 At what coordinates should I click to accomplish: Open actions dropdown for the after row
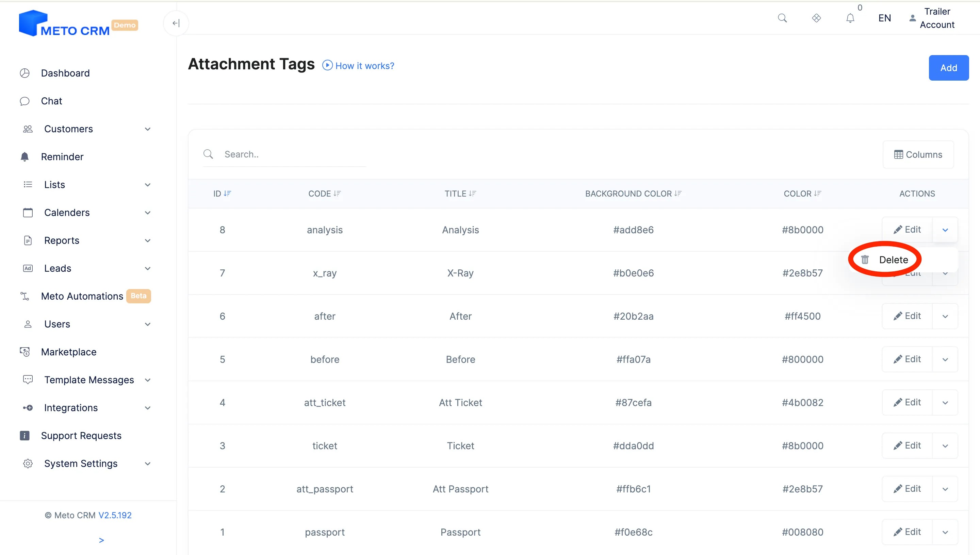tap(945, 316)
